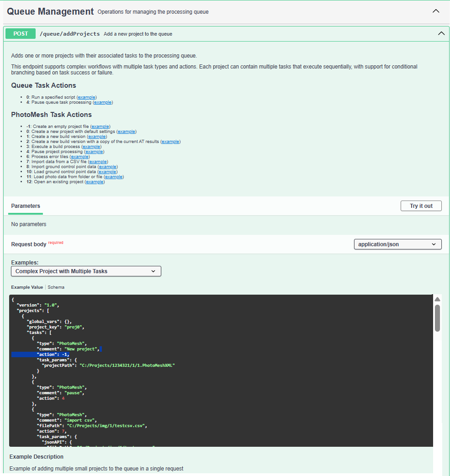The width and height of the screenshot is (450, 476).
Task: Collapse the /queue/addProjects endpoint panel
Action: point(441,33)
